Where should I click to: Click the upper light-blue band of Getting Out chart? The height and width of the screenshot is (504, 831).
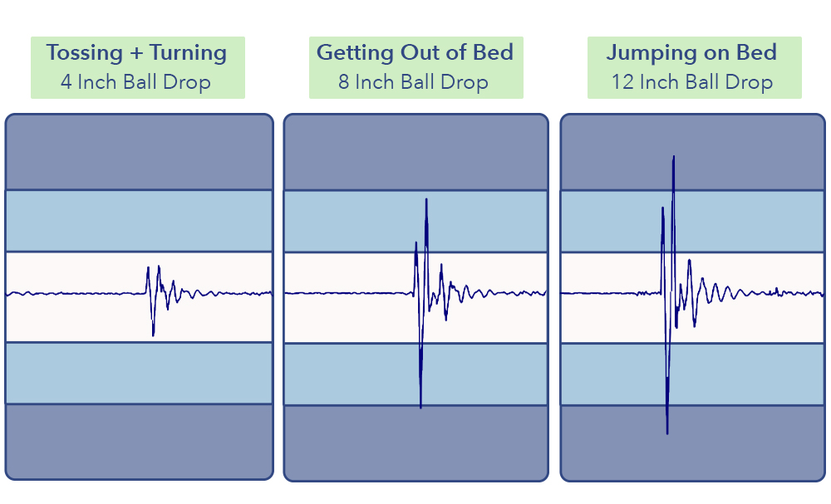tap(416, 222)
